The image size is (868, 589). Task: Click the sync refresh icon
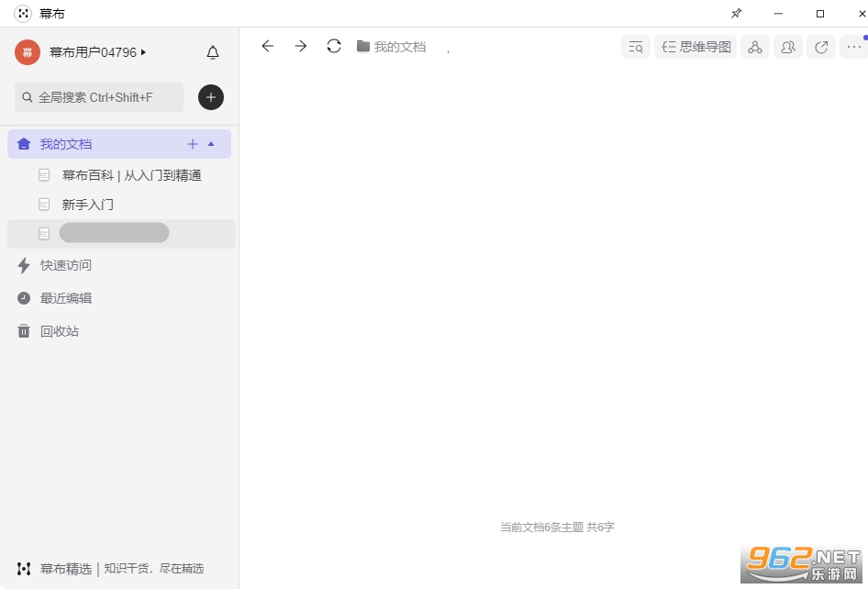(334, 46)
